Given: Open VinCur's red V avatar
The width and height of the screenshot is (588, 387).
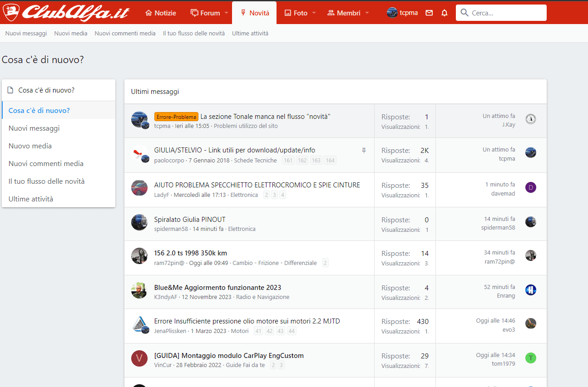Looking at the screenshot, I should [139, 358].
